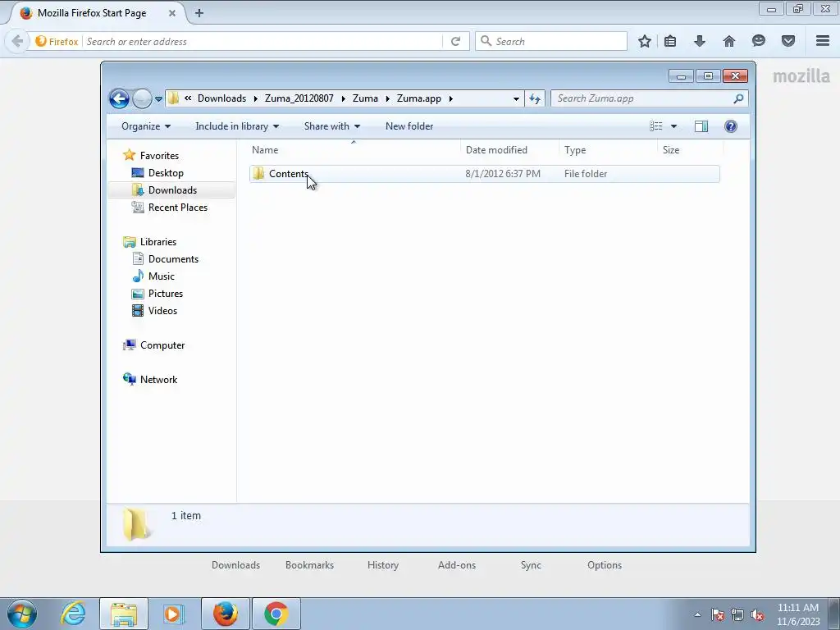This screenshot has width=840, height=630.
Task: Open the address bar previous locations dropdown
Action: (x=516, y=98)
